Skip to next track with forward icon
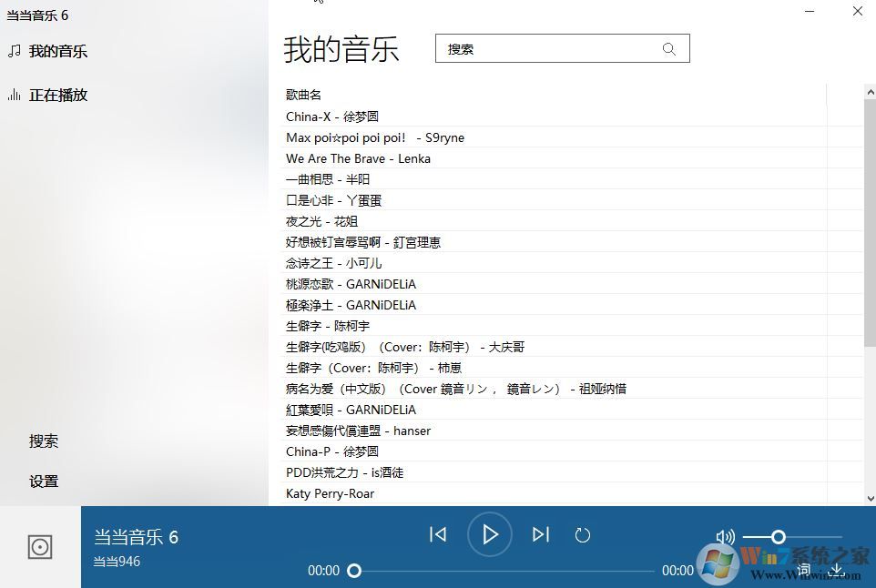This screenshot has width=876, height=588. point(539,534)
